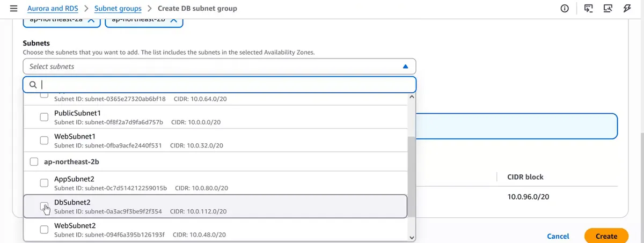Click the 10.0.96.0/20 table cell
The width and height of the screenshot is (644, 243).
[x=528, y=197]
